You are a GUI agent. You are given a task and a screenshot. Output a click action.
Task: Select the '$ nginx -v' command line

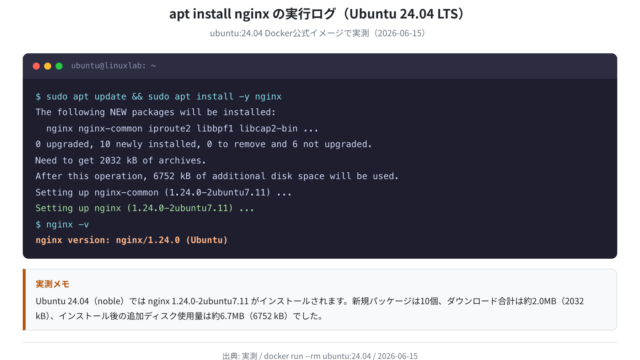(x=62, y=224)
